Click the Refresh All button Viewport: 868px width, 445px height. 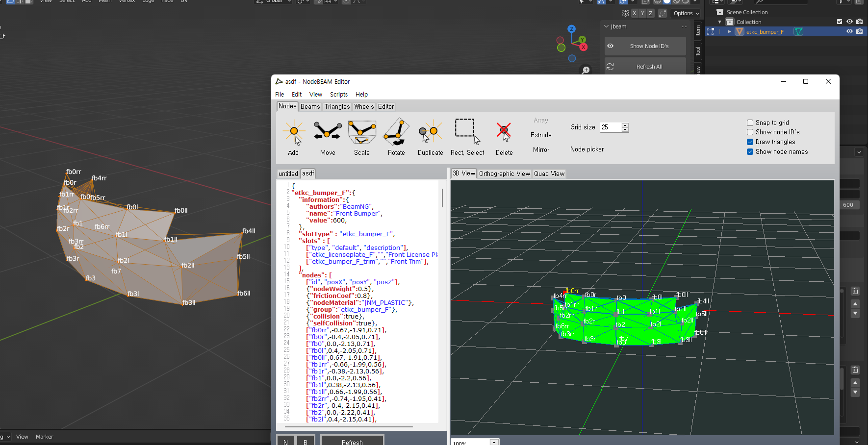coord(649,67)
